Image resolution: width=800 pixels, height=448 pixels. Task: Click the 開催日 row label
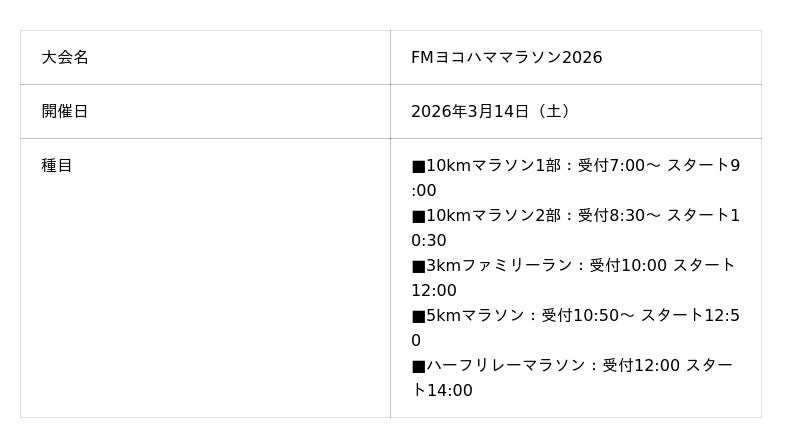(x=65, y=112)
